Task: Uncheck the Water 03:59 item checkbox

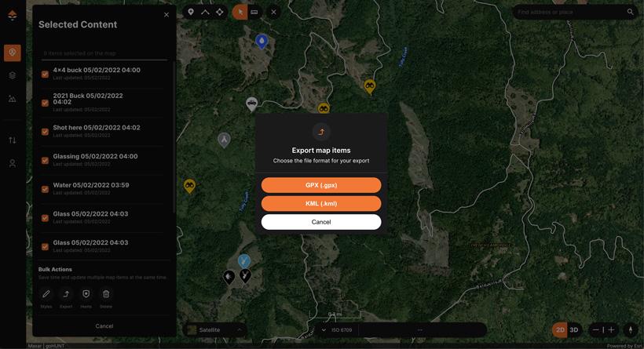Action: pos(46,189)
